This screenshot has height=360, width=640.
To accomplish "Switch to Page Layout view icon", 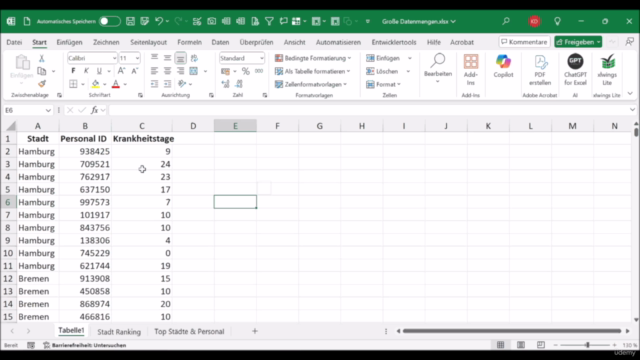I will (521, 345).
